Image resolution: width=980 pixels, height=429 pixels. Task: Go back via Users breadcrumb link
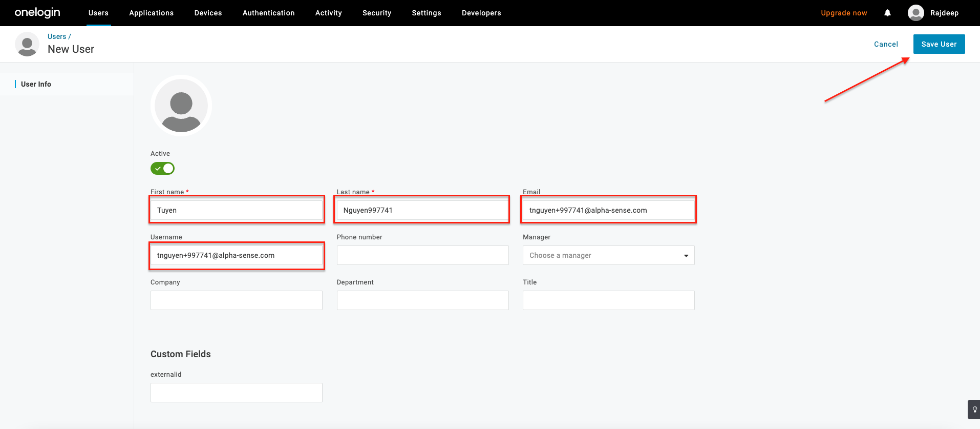click(57, 36)
